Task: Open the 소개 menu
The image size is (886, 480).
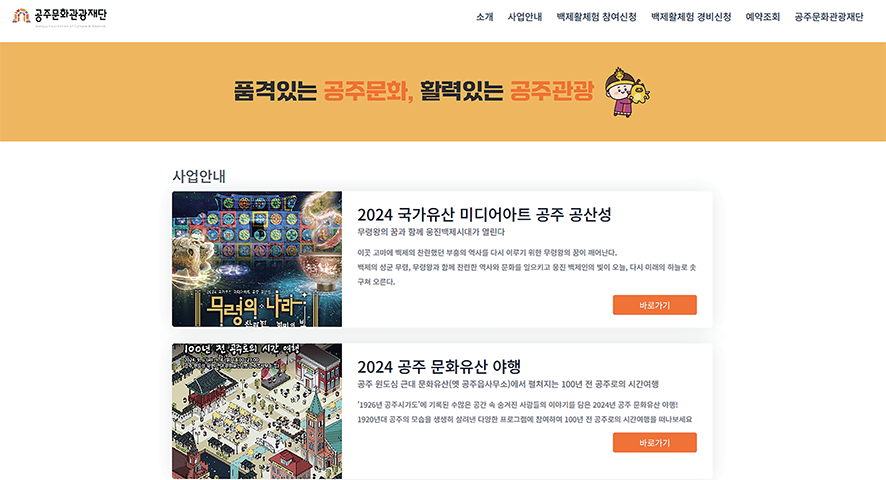Action: 484,17
